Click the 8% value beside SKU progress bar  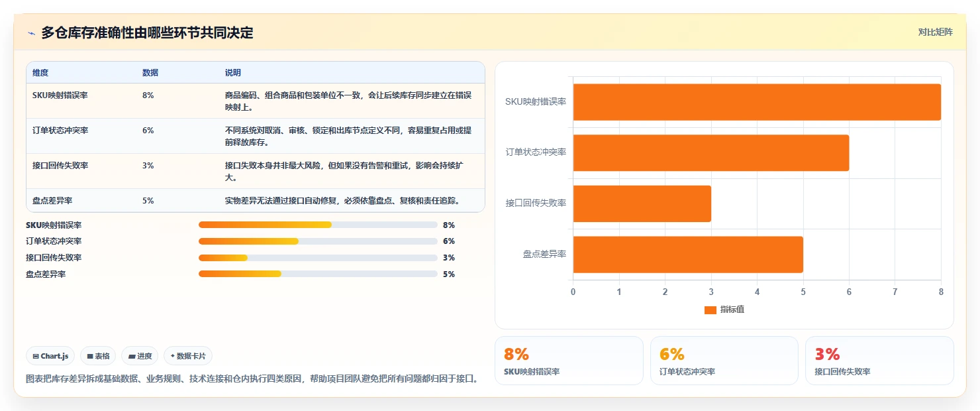point(449,225)
